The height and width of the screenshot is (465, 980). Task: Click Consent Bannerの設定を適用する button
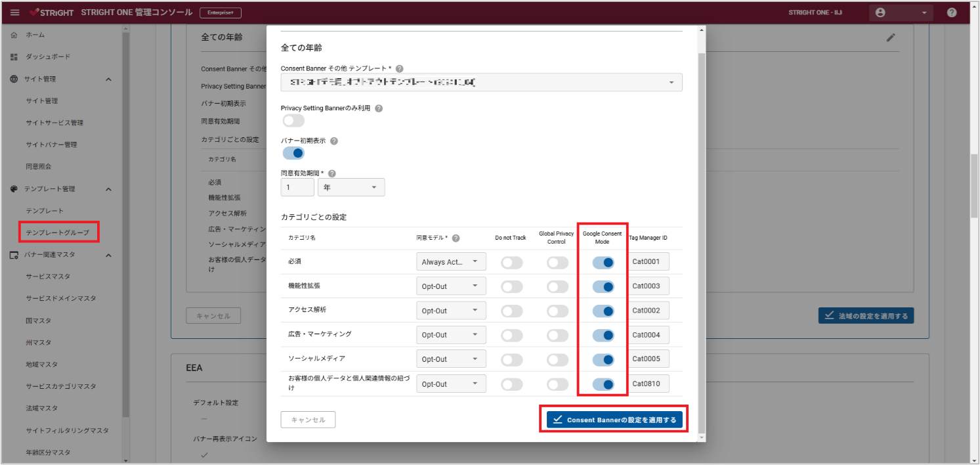(614, 420)
